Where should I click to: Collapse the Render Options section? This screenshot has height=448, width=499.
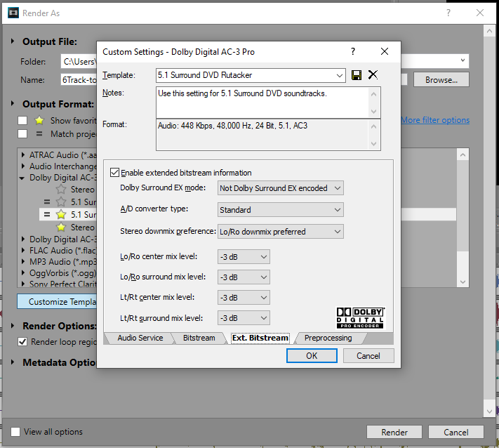coord(13,325)
